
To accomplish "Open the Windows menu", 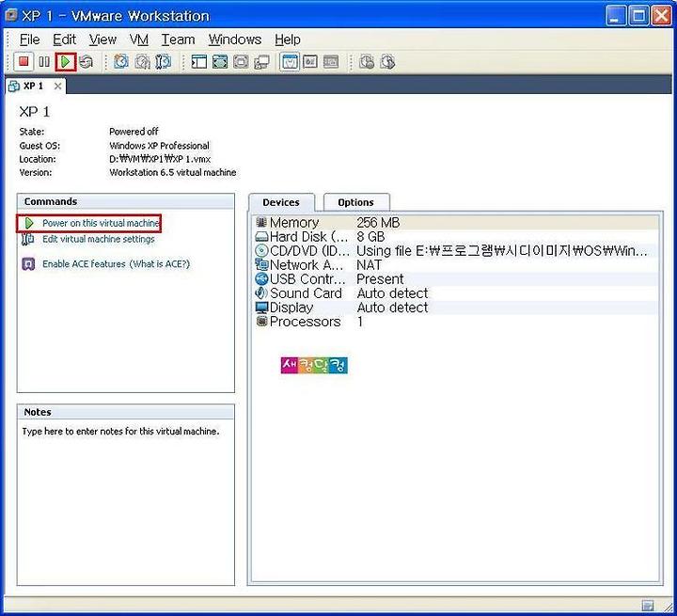I will tap(235, 39).
